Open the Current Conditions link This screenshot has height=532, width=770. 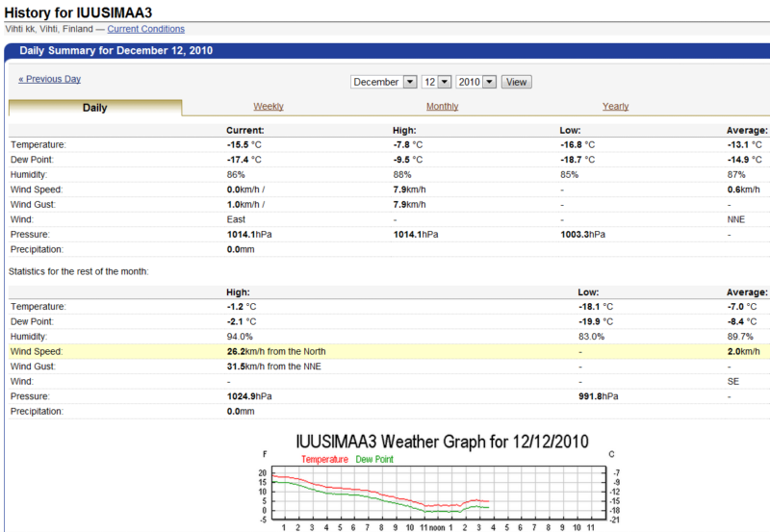tap(145, 30)
